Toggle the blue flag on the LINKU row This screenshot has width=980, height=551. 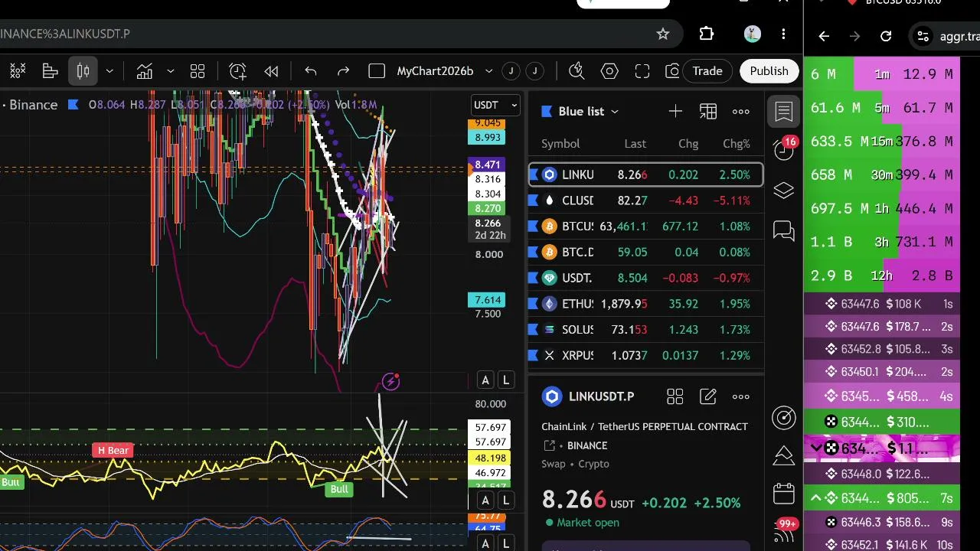point(534,175)
